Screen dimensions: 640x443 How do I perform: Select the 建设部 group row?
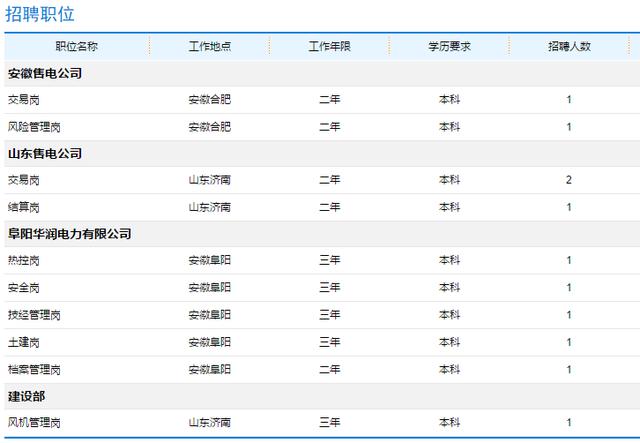tap(322, 396)
